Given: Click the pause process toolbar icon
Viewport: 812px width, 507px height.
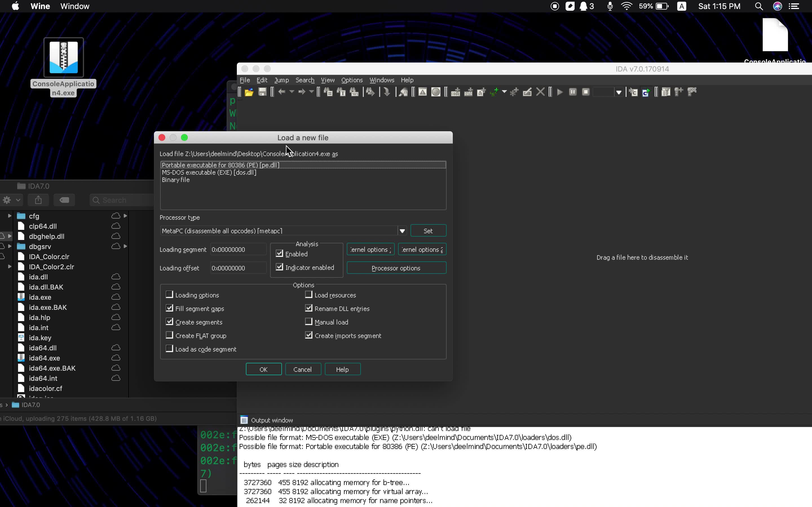Looking at the screenshot, I should tap(573, 92).
